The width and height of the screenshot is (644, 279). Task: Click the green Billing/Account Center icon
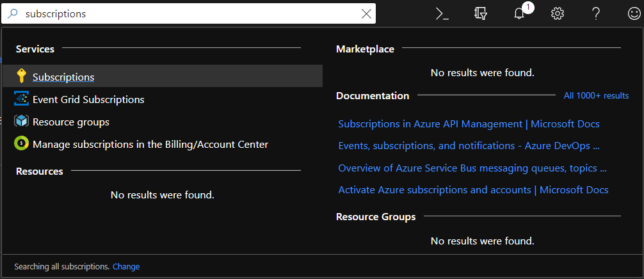point(22,144)
